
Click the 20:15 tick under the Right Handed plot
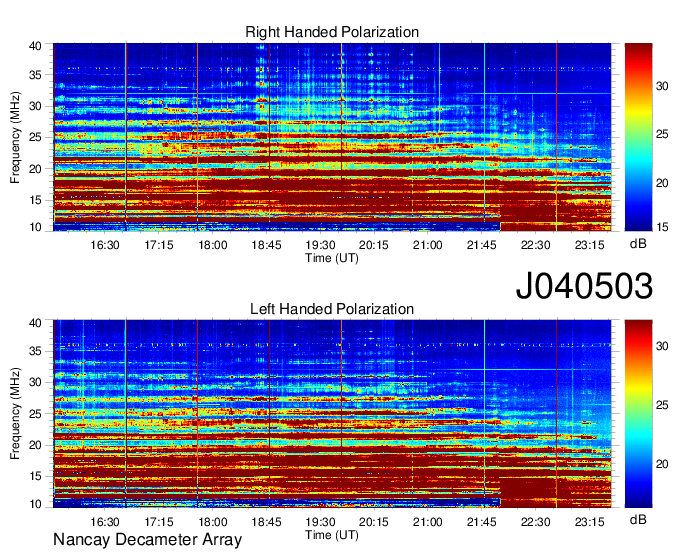(x=374, y=245)
